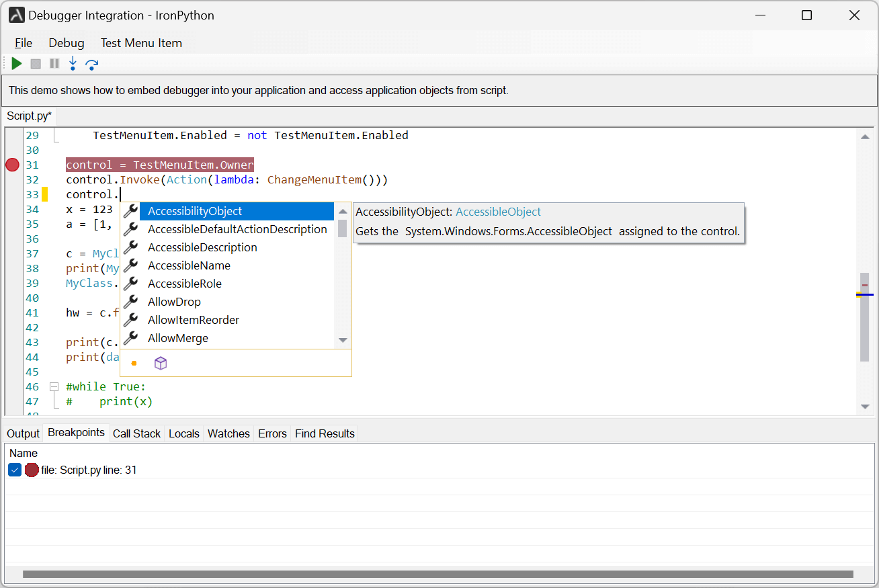Image resolution: width=879 pixels, height=588 pixels.
Task: Click line 29 TestMenuItem.Enabled code
Action: pyautogui.click(x=251, y=136)
